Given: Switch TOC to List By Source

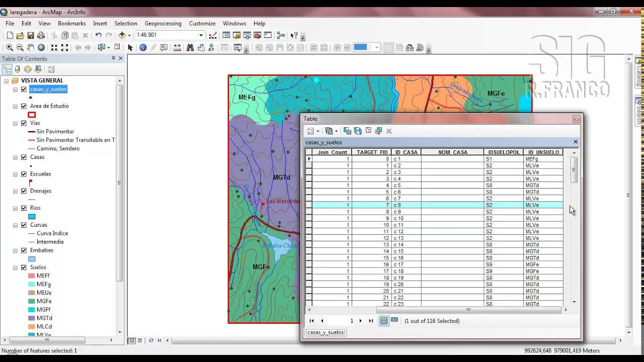Looking at the screenshot, I should click(x=18, y=69).
